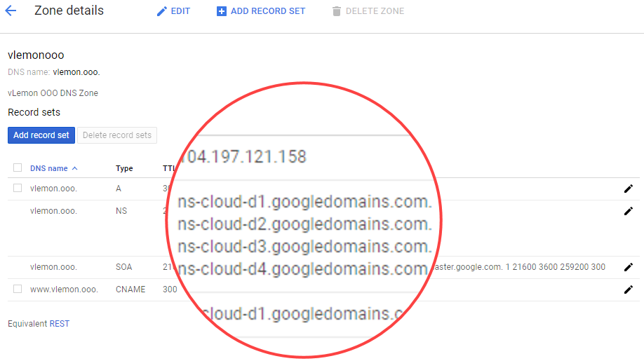Click the ADD RECORD SET plus icon

(222, 11)
